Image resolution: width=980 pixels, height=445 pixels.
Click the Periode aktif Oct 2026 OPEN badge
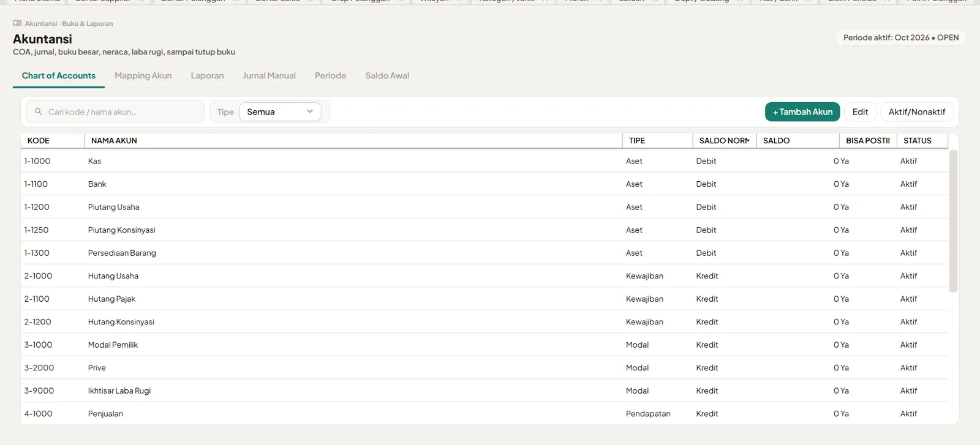tap(901, 37)
